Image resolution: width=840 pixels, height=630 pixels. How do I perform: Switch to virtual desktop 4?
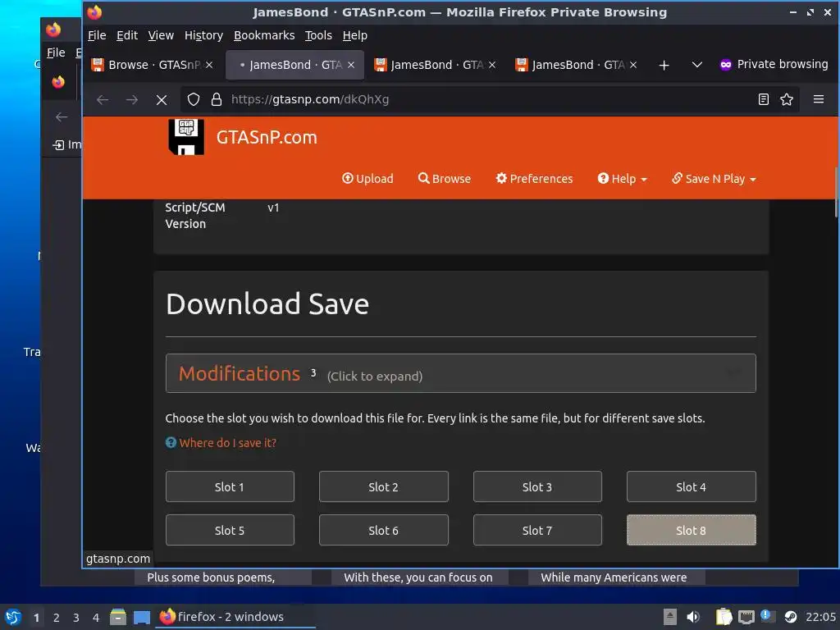96,618
